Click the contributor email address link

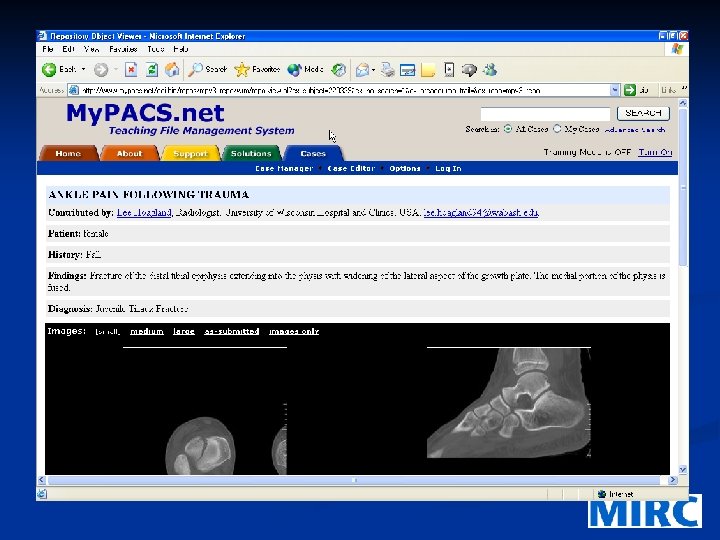pos(481,213)
